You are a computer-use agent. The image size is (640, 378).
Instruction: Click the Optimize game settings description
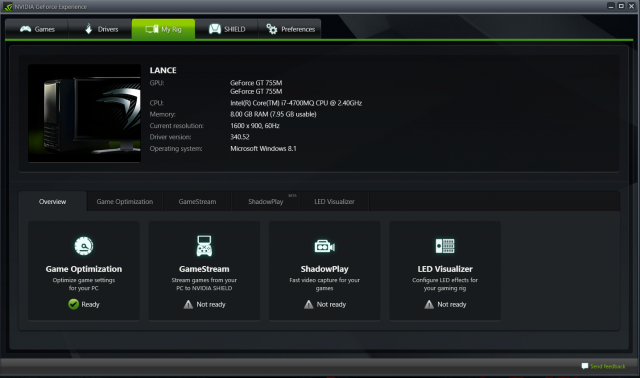tap(84, 284)
